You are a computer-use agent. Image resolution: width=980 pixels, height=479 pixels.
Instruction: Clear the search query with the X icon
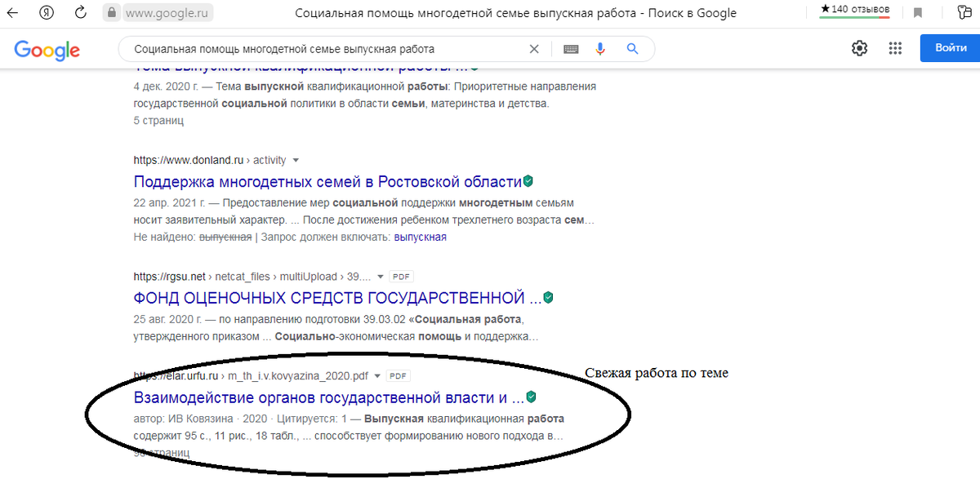pos(534,48)
